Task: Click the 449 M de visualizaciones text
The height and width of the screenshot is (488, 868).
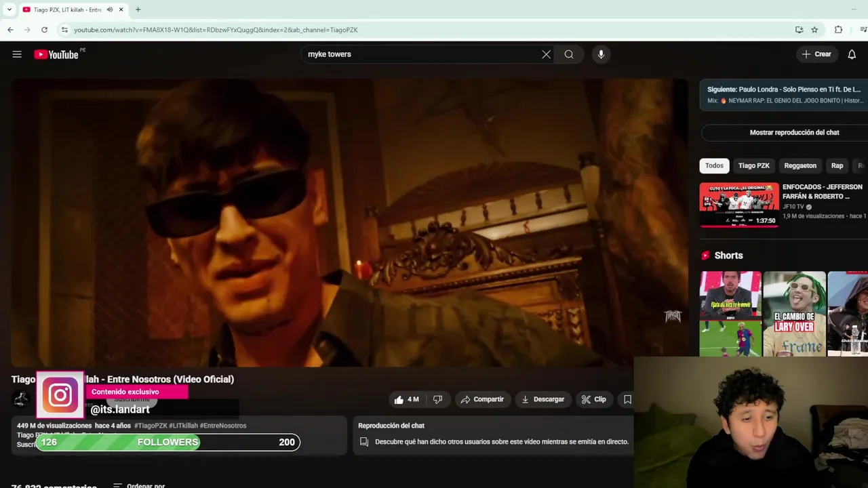Action: [x=54, y=426]
